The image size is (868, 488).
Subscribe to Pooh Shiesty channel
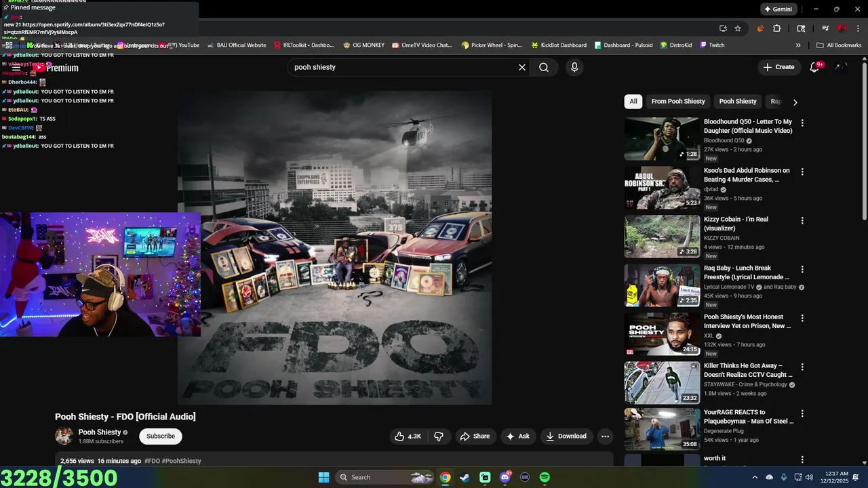161,436
